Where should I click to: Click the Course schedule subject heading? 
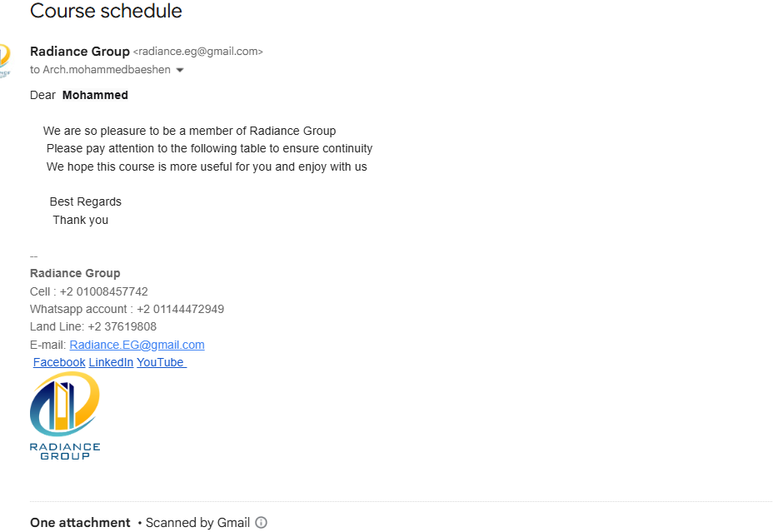pyautogui.click(x=106, y=11)
